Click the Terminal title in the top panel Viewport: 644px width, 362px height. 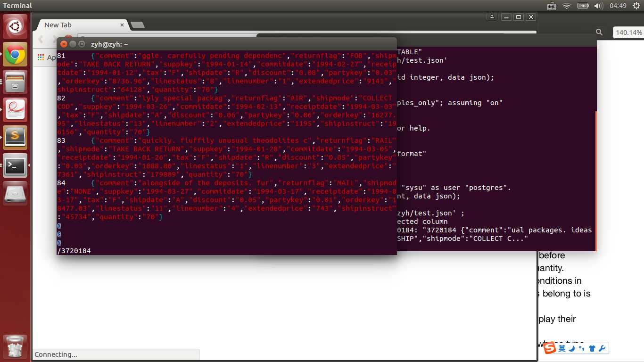[17, 6]
